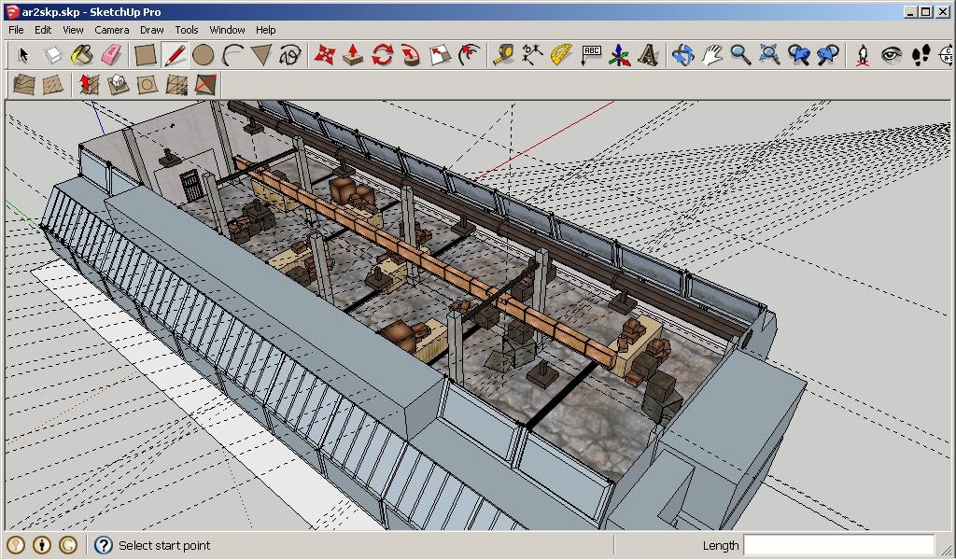
Task: Open the Draw menu
Action: click(152, 30)
